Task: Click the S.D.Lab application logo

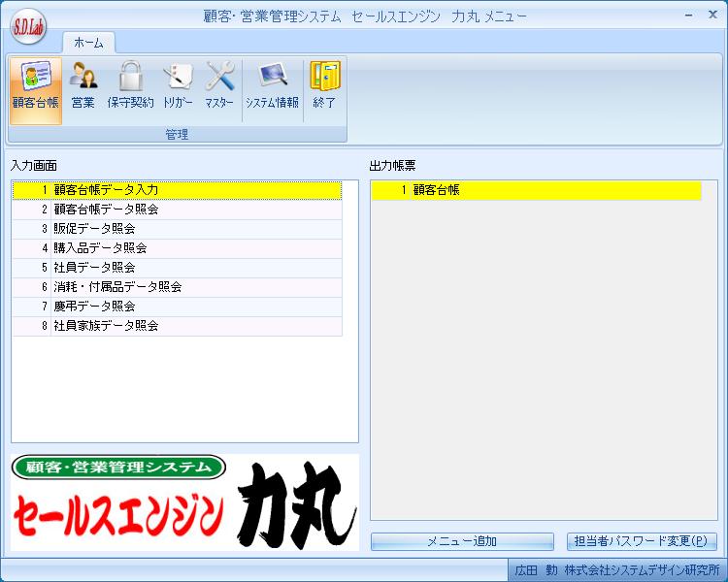Action: click(29, 27)
